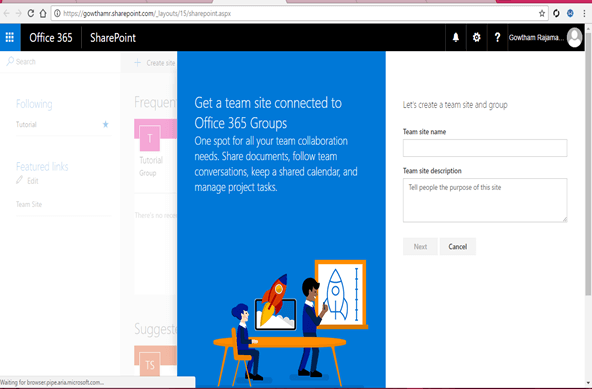This screenshot has height=389, width=592.
Task: Open the TS suggested site tile
Action: coord(150,365)
